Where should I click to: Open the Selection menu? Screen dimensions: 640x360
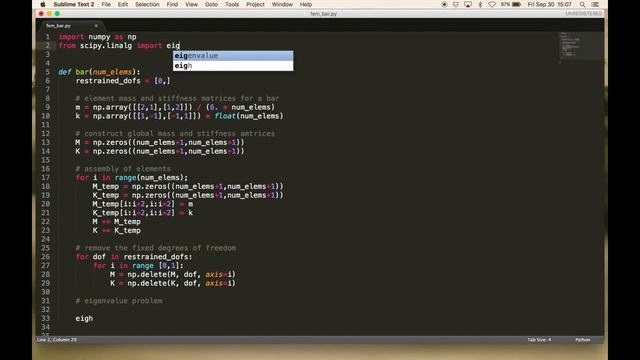tap(147, 4)
